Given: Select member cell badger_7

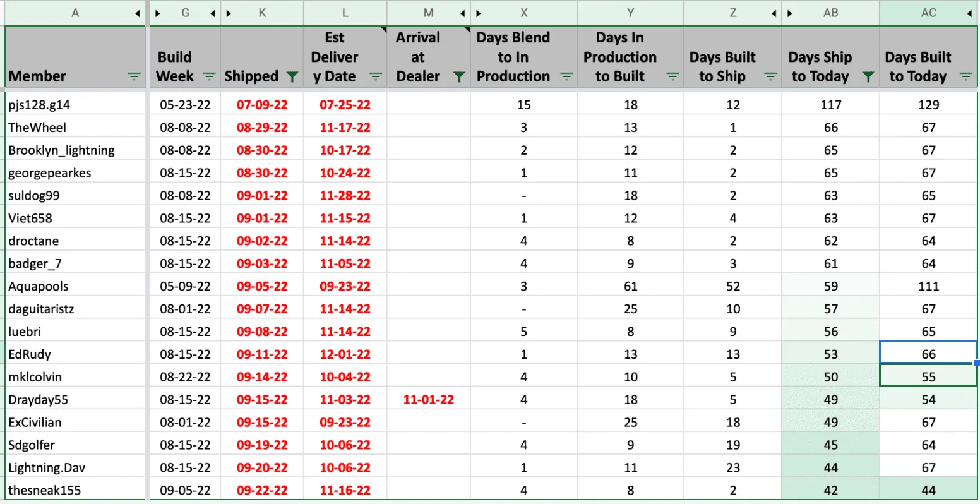Looking at the screenshot, I should point(75,264).
